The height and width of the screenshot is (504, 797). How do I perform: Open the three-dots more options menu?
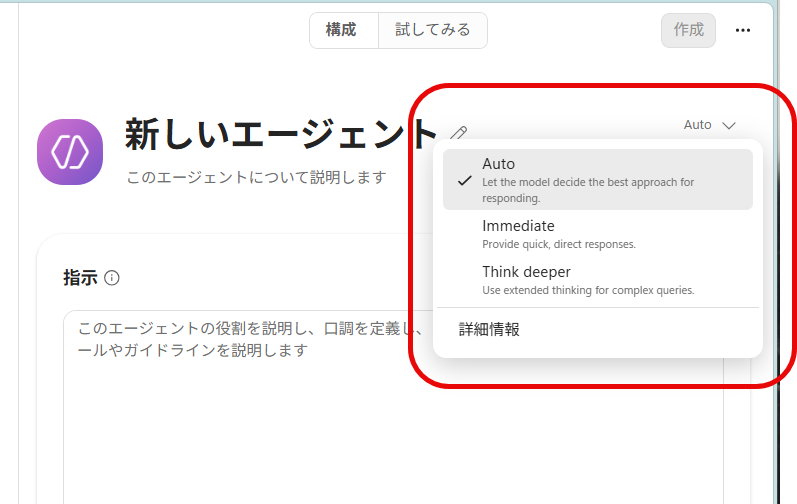[x=743, y=30]
